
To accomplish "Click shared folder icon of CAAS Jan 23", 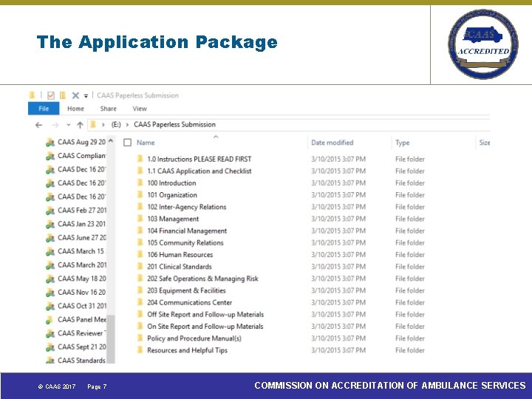I will coord(50,225).
